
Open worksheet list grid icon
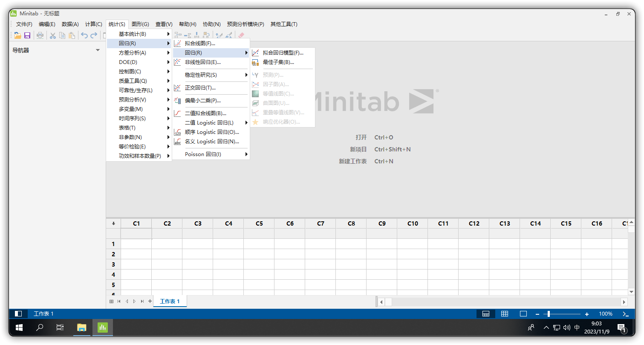(x=111, y=301)
